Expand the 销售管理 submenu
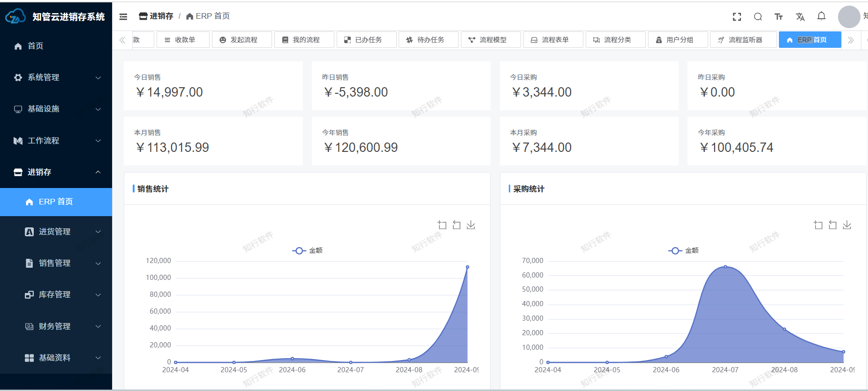 [62, 263]
